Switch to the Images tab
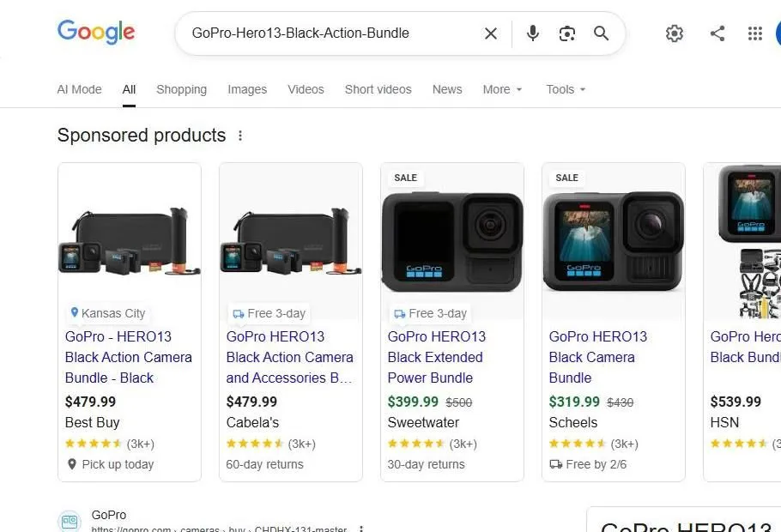The image size is (781, 532). [247, 89]
